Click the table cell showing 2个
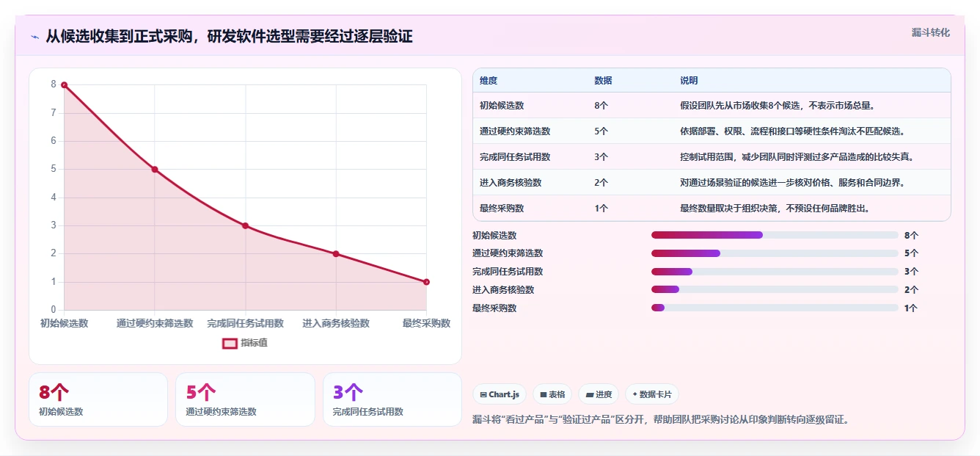This screenshot has height=456, width=980. tap(601, 183)
